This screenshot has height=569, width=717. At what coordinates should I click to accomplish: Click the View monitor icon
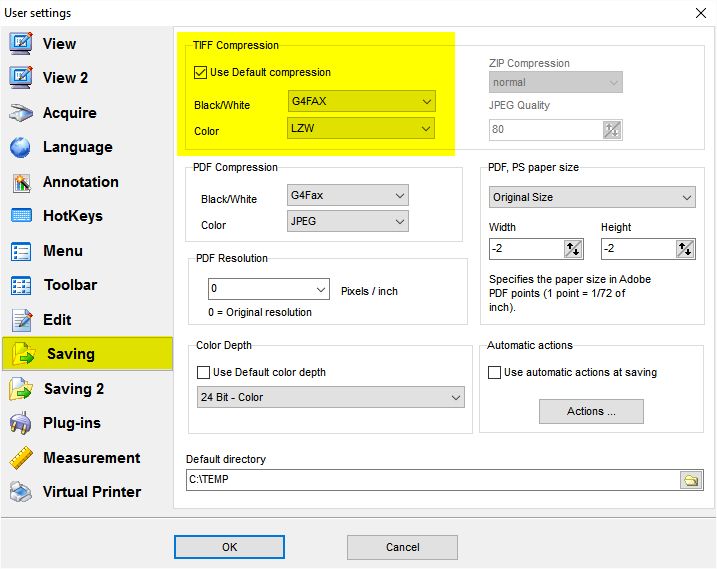tap(21, 43)
